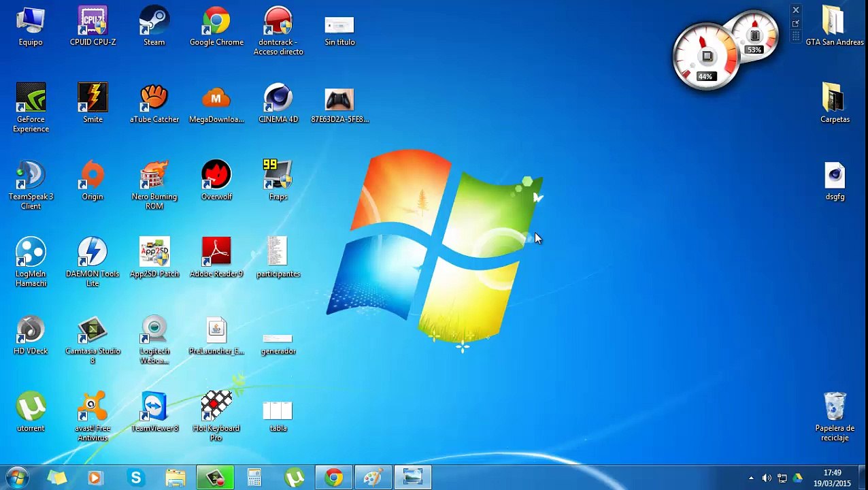
Task: Launch CPUID CPU-Z shortcut
Action: (x=93, y=27)
